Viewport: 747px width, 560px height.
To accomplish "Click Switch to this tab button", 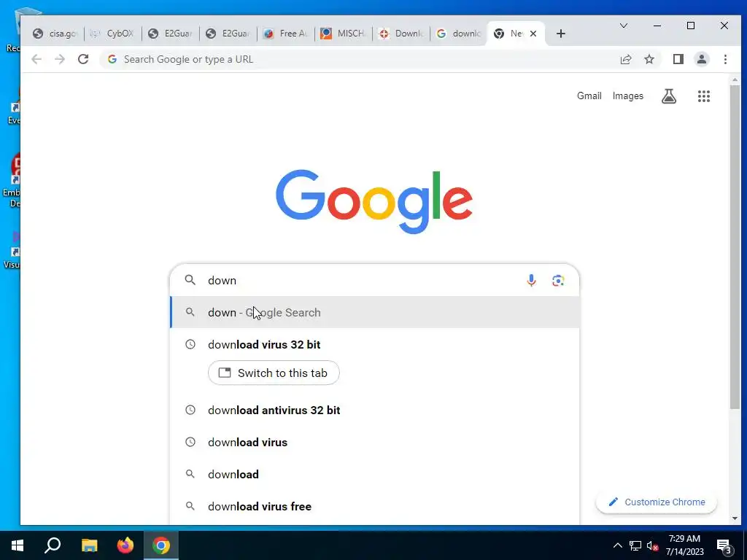I will (x=274, y=373).
